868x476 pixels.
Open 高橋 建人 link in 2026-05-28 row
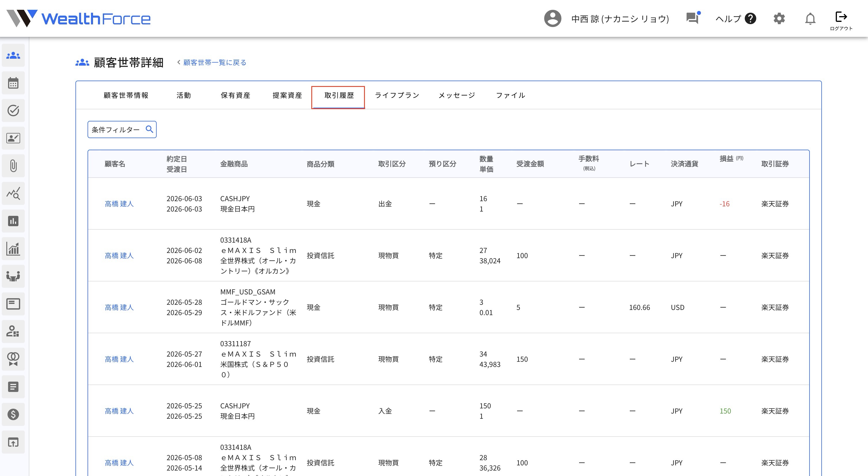[119, 307]
